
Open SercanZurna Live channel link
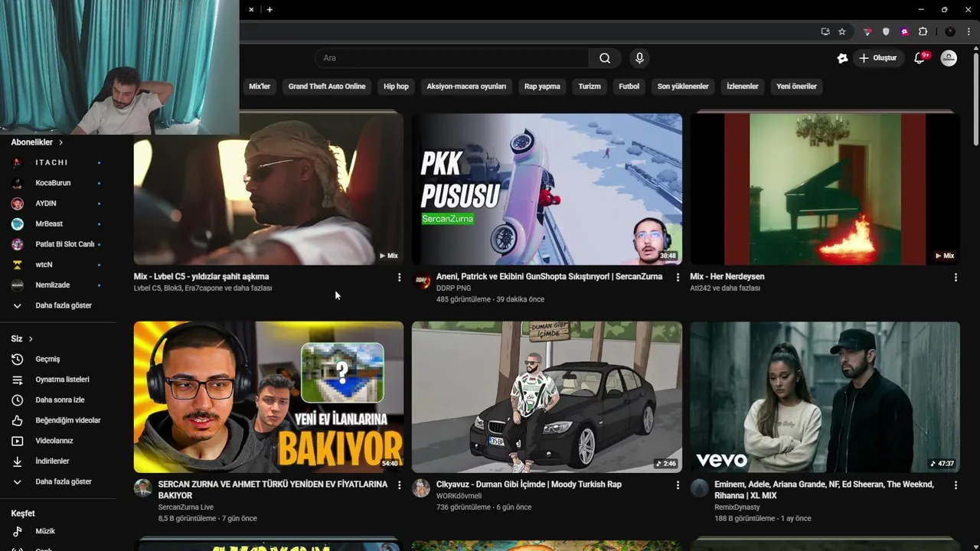(x=185, y=507)
